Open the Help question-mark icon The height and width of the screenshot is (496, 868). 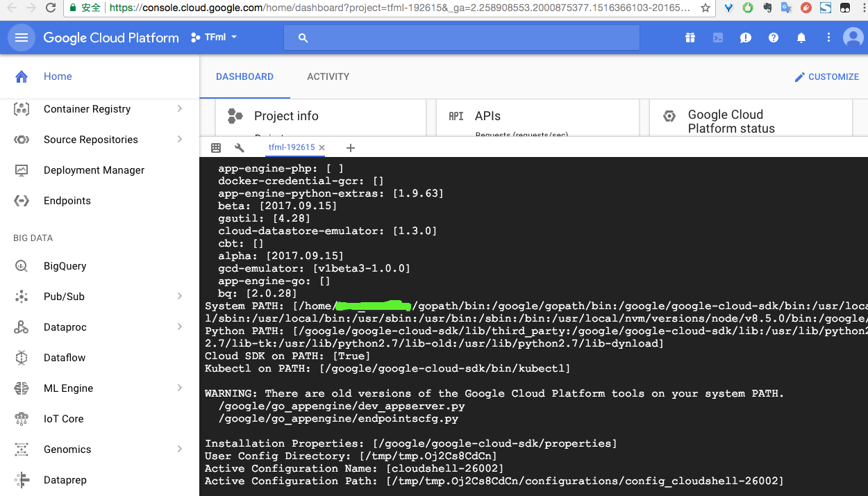tap(773, 38)
